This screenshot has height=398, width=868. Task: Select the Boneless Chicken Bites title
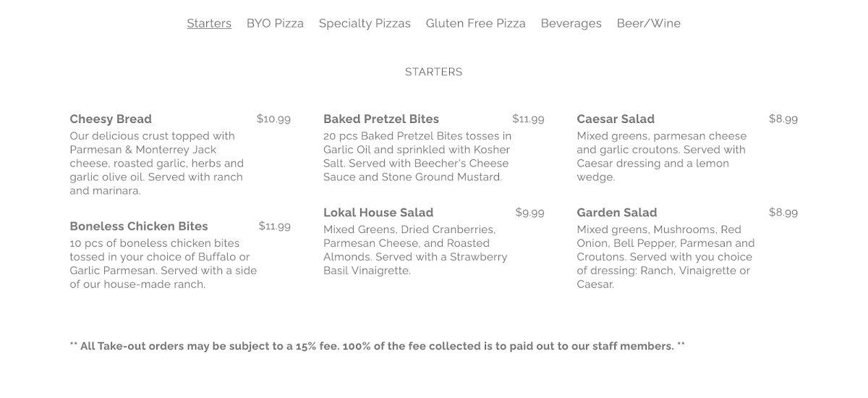pyautogui.click(x=139, y=226)
